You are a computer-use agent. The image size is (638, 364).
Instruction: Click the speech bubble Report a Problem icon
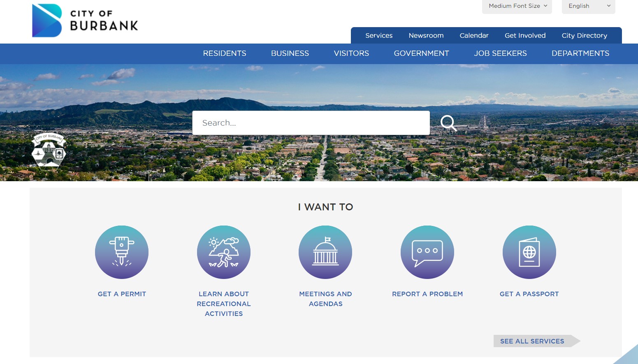pos(427,252)
